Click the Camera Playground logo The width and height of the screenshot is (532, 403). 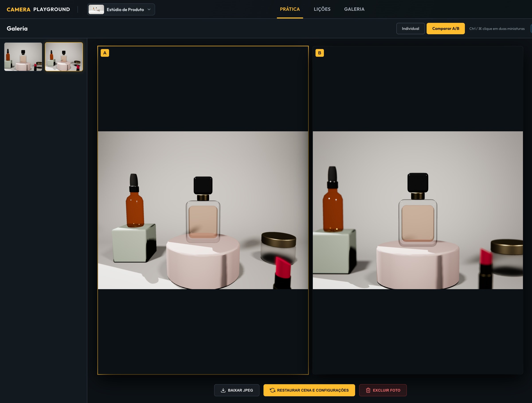[38, 9]
